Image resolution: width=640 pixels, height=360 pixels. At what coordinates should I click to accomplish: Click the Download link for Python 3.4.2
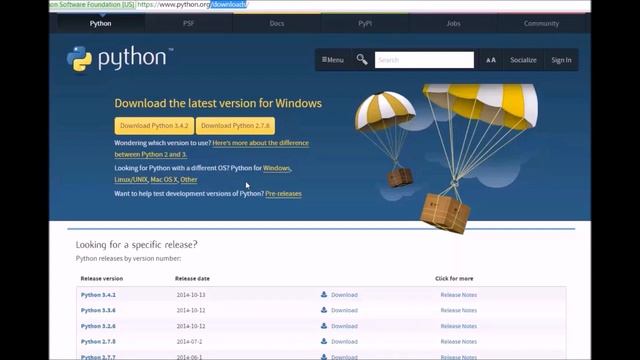[x=344, y=295]
